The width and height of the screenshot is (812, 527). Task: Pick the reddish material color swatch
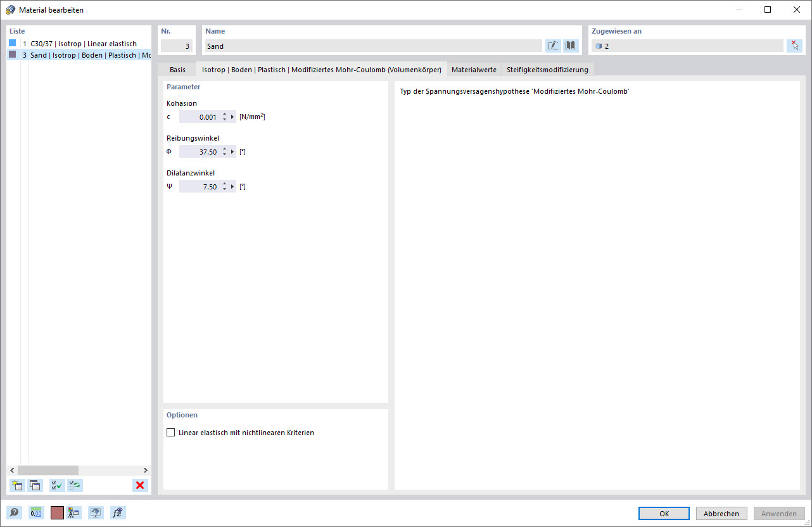pyautogui.click(x=57, y=513)
